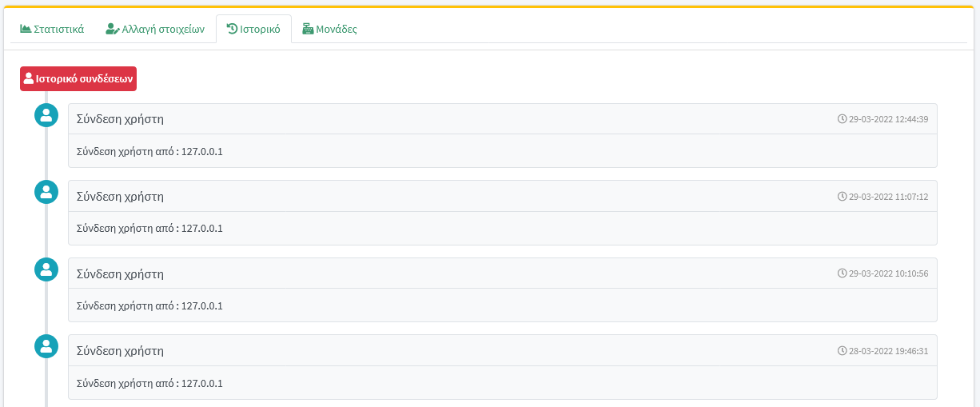Screen dimensions: 980x407
Task: Click the clock icon next to 29-03-2022 12:44:39
Action: (x=842, y=119)
